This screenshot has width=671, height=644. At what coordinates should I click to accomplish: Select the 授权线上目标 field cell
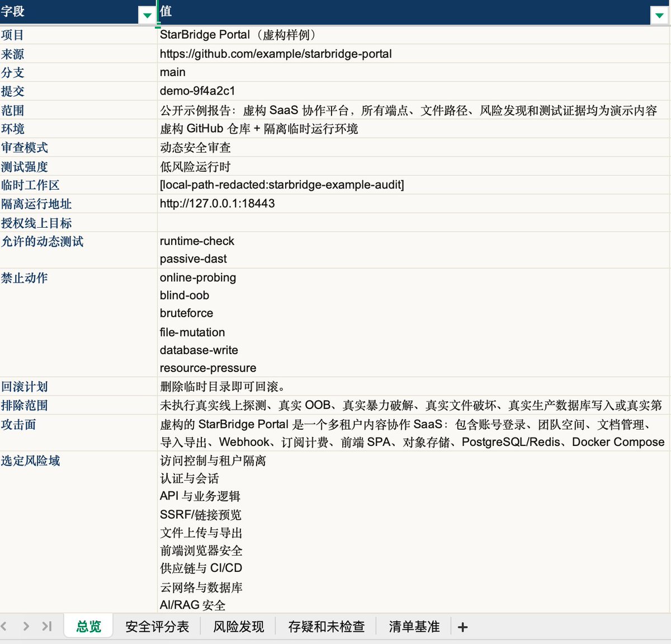[78, 223]
